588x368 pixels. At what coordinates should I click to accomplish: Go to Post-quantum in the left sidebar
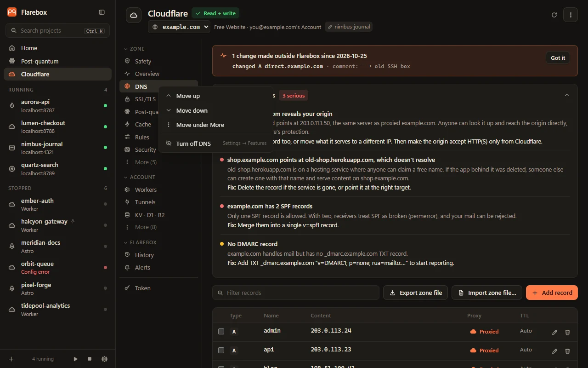pos(57,61)
